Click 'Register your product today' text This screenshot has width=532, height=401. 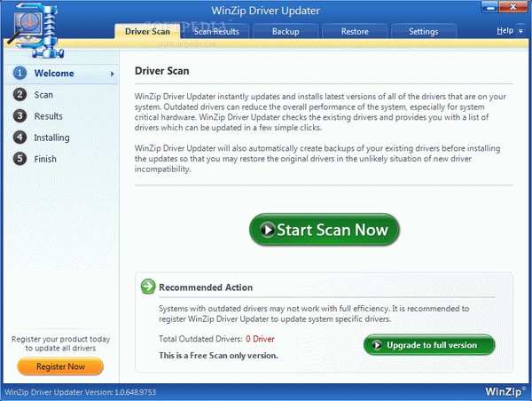tap(60, 339)
